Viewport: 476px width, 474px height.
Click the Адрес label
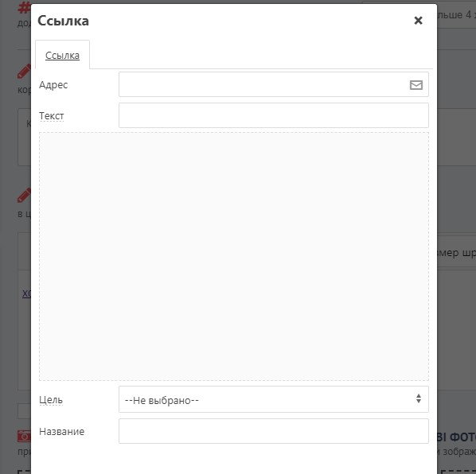[53, 85]
